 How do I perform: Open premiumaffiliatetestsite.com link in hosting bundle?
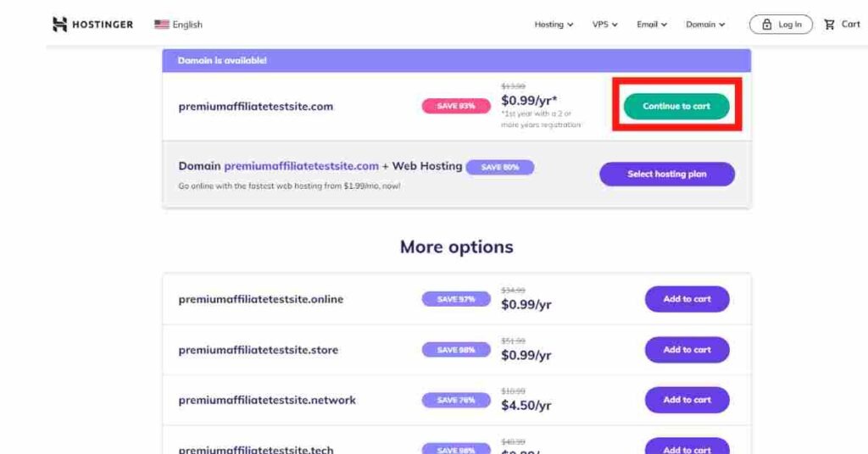(302, 166)
